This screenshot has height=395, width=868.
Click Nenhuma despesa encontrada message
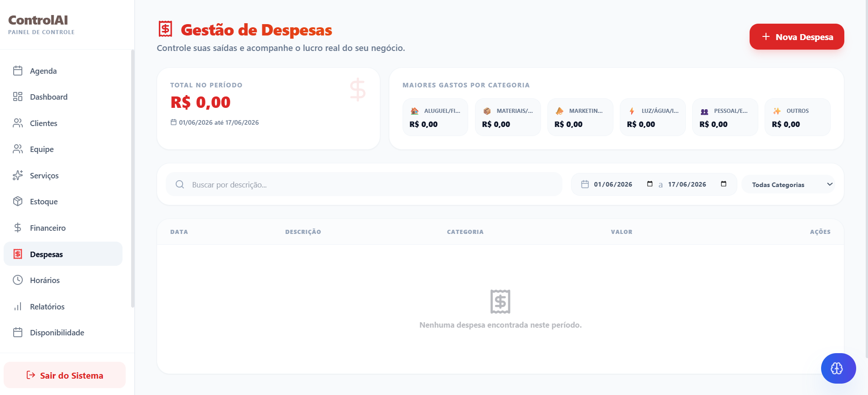coord(500,325)
